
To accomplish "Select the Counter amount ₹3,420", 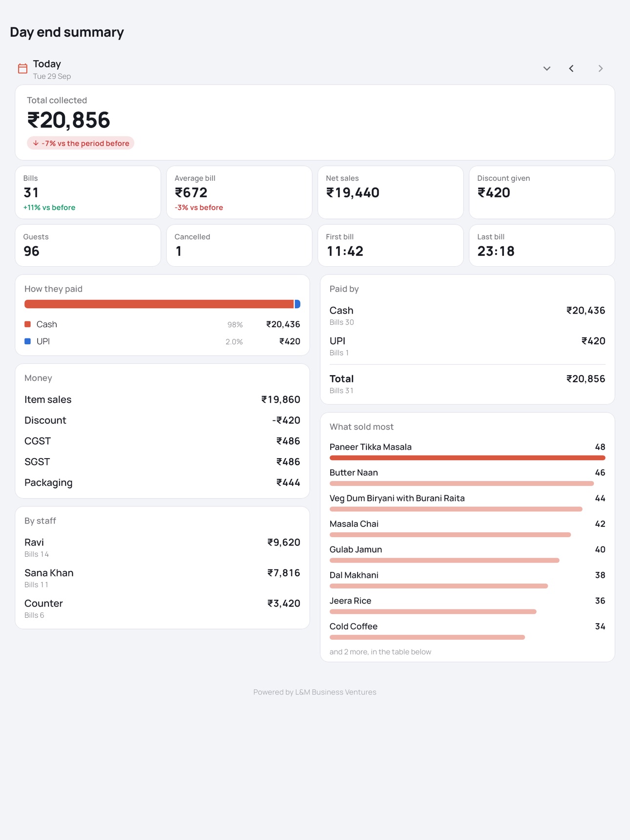I will (284, 604).
